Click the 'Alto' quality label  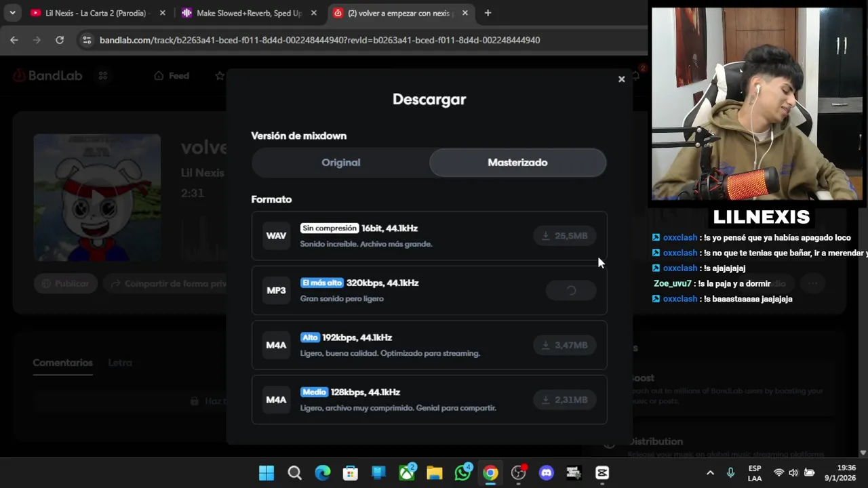310,338
